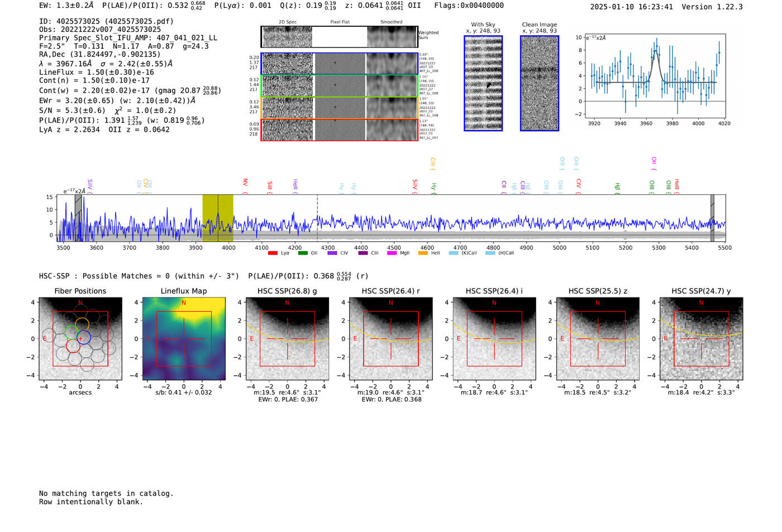The height and width of the screenshot is (532, 782).
Task: Click the blue fiber circle in Fiber Positions
Action: point(84,337)
